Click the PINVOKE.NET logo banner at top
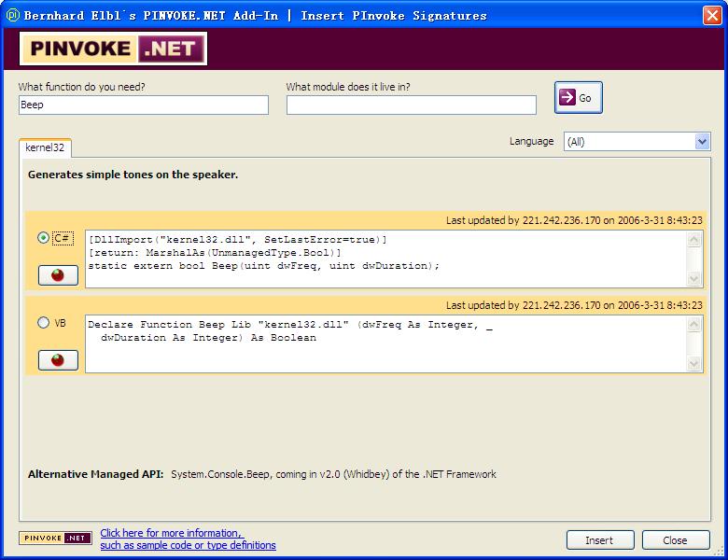Screen dimensions: 728x560 point(113,49)
